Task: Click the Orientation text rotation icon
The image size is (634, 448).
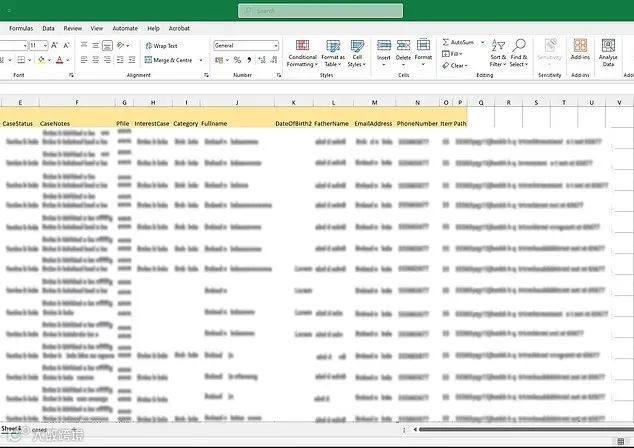Action: [x=121, y=45]
